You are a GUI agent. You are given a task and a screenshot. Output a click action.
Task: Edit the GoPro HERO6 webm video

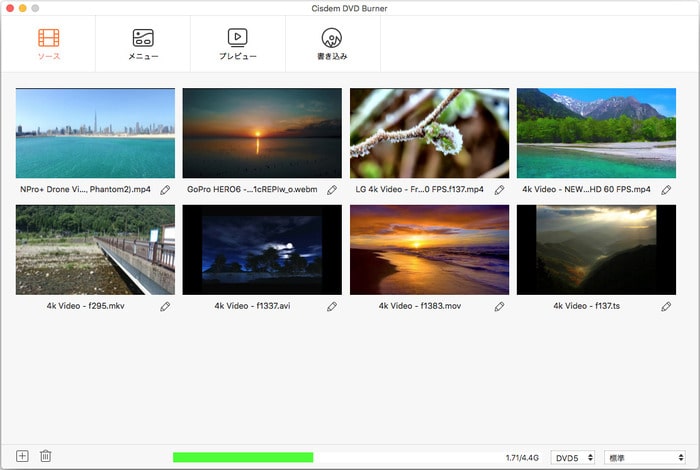pos(332,189)
